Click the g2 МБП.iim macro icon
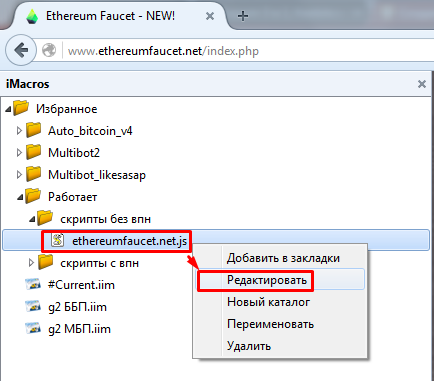Viewport: 434px width, 381px height. pos(33,328)
